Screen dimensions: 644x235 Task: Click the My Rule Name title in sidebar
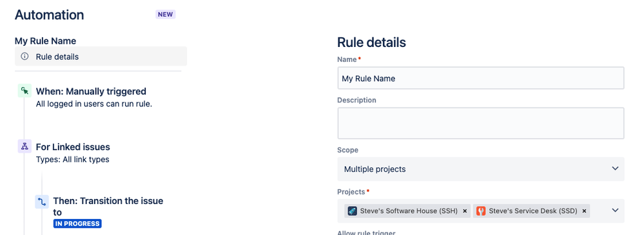46,41
